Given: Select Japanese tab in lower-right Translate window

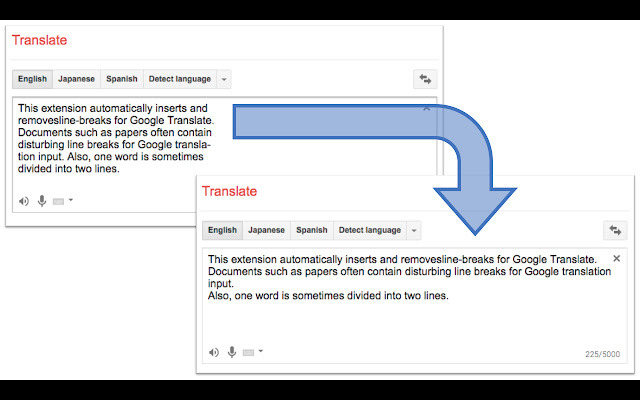Looking at the screenshot, I should point(267,230).
